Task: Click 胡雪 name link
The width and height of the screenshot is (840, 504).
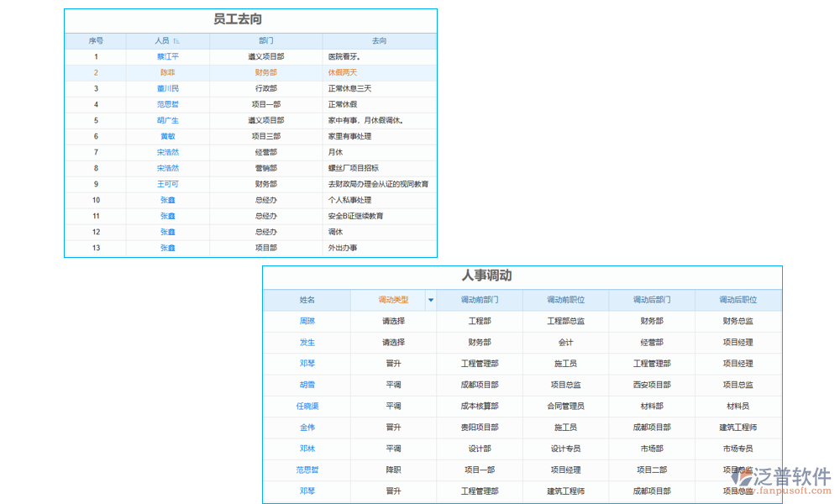Action: click(x=306, y=384)
